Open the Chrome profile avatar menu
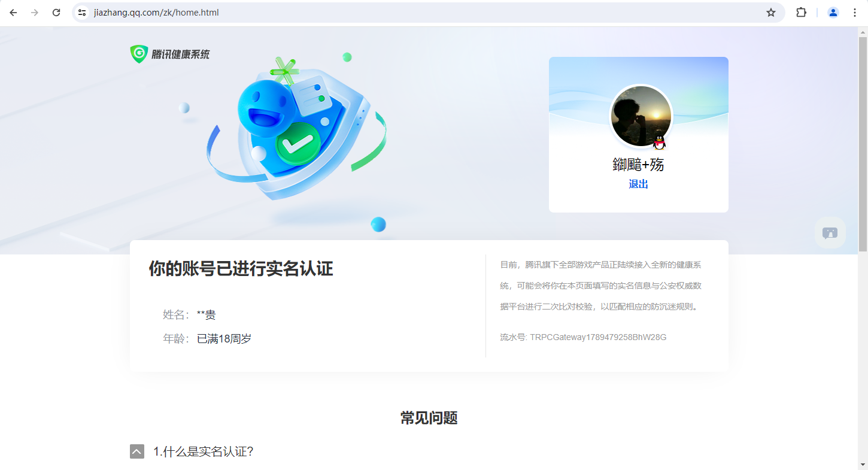 pyautogui.click(x=833, y=13)
